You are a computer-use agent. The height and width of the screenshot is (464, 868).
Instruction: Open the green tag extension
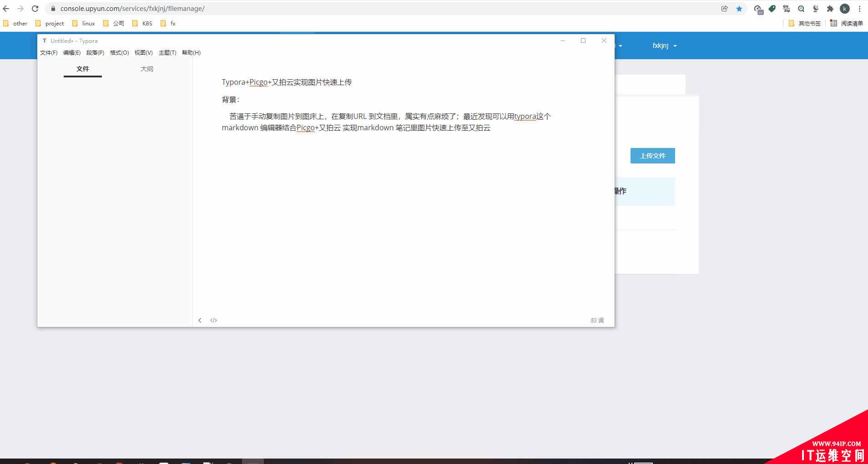tap(772, 9)
